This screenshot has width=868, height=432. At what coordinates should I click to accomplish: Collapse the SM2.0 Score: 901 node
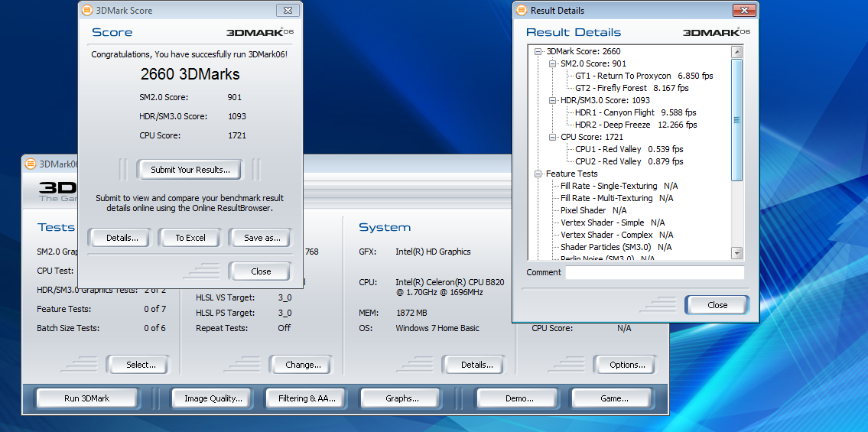coord(552,63)
